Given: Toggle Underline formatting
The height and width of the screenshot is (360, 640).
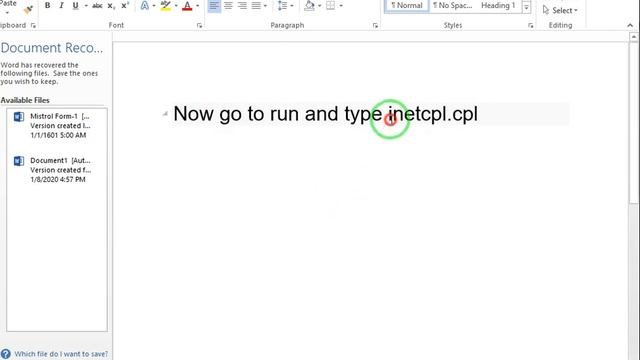Looking at the screenshot, I should [x=75, y=6].
